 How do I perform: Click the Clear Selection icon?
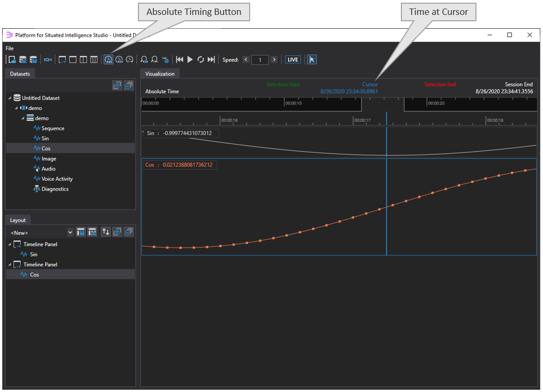pos(166,59)
